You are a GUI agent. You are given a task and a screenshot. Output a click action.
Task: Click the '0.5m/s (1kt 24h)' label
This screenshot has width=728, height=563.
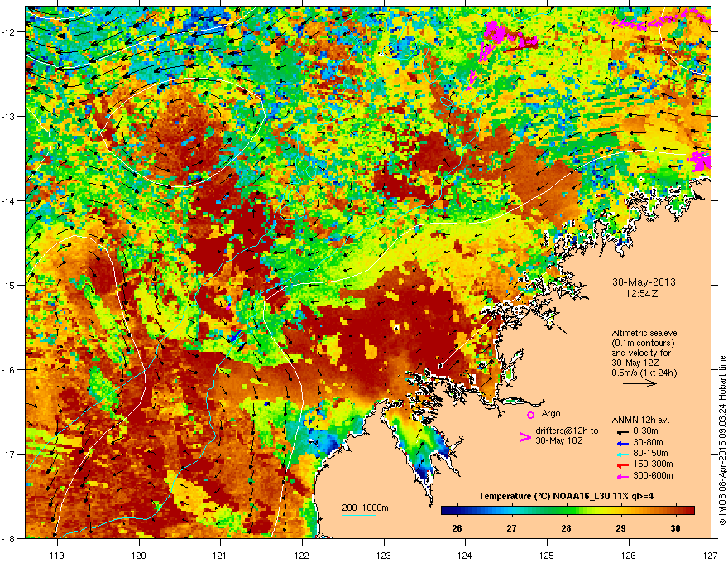(644, 373)
